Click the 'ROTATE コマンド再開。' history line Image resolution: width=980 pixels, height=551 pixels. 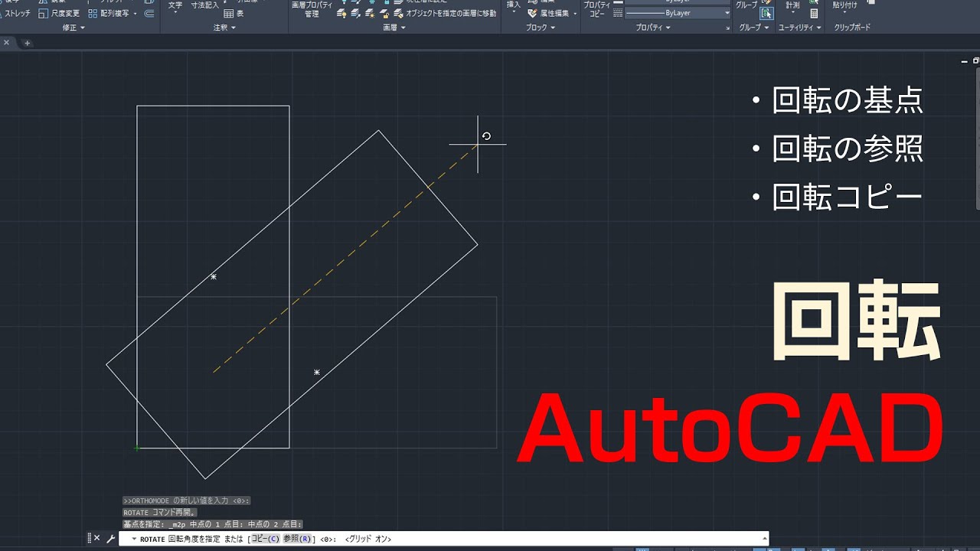coord(160,512)
